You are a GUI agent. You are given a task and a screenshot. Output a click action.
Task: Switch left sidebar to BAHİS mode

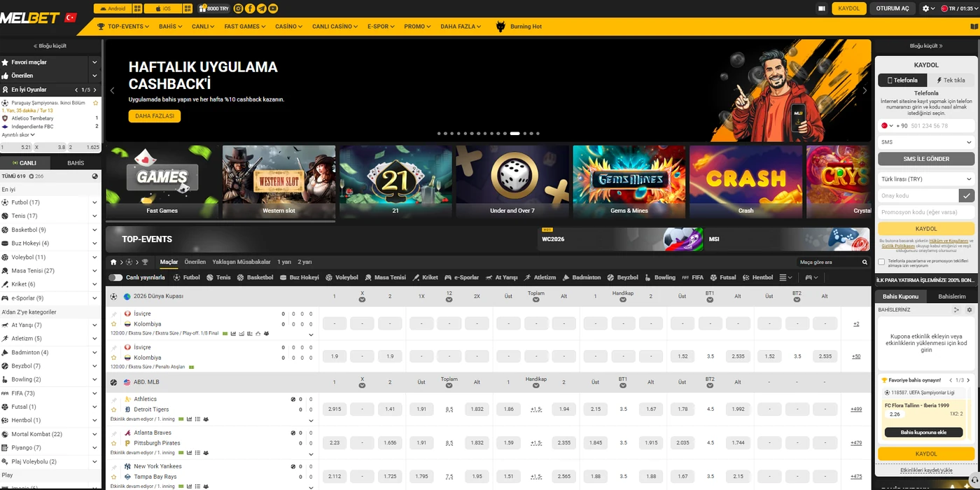point(76,162)
